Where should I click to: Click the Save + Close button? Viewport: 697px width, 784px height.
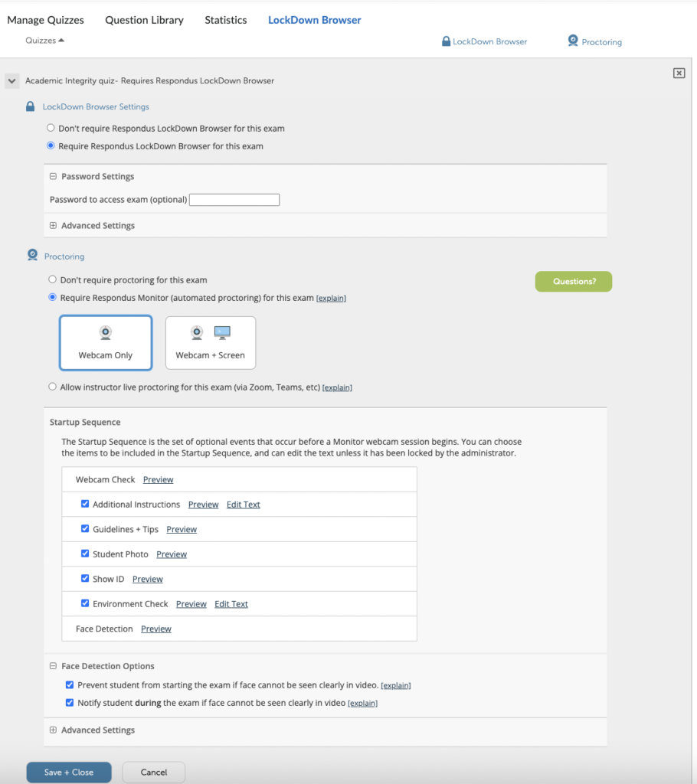(69, 772)
